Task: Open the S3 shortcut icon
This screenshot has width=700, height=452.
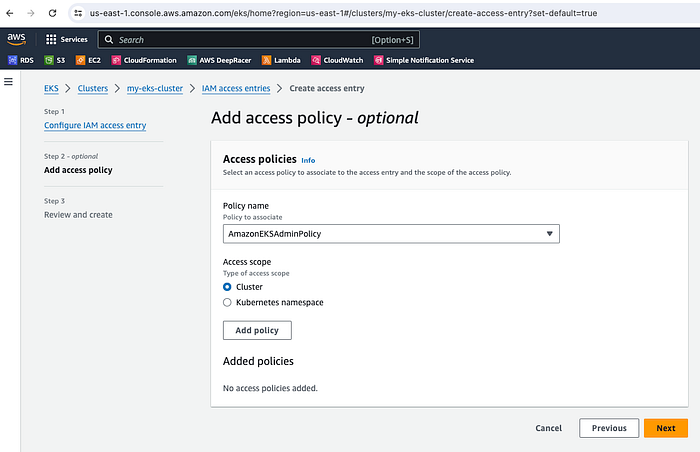Action: click(49, 60)
